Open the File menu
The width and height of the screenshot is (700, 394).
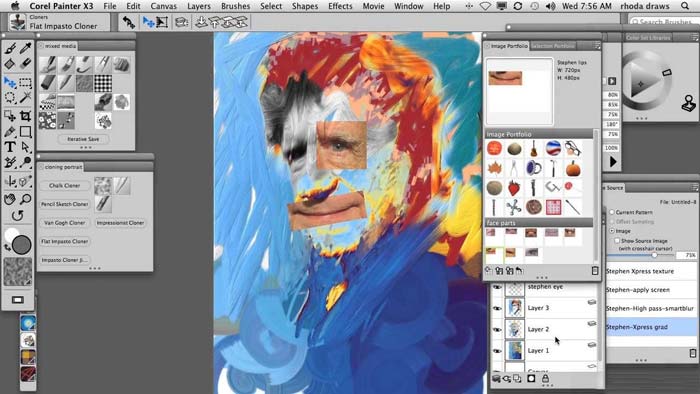109,6
